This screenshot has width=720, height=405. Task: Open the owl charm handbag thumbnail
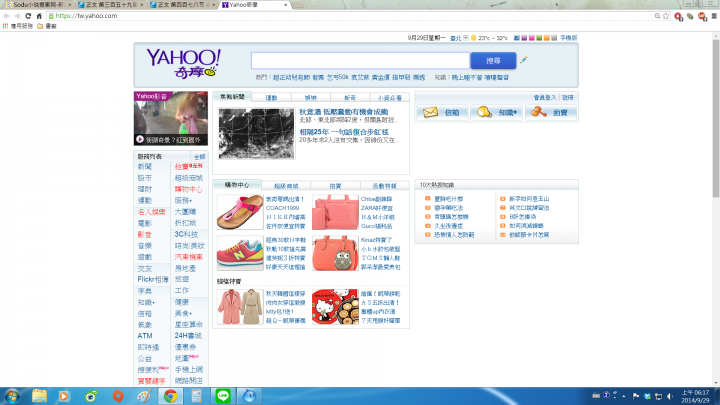point(335,253)
